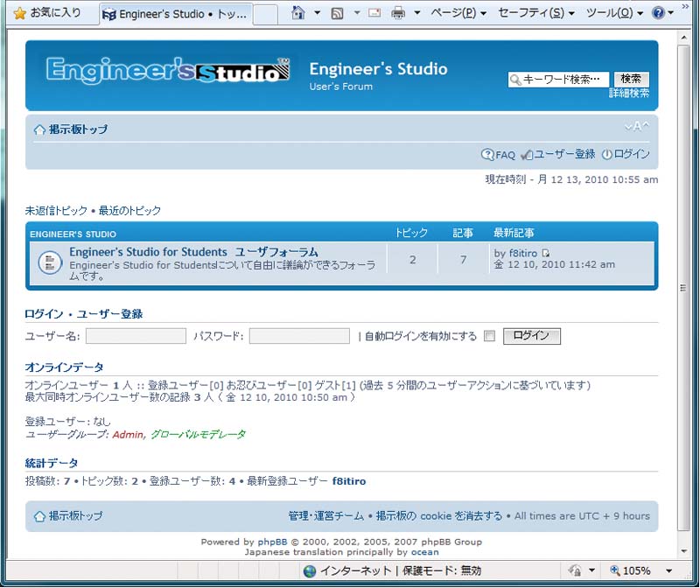The height and width of the screenshot is (588, 700).
Task: Click in the キーワード検索 field
Action: (558, 80)
